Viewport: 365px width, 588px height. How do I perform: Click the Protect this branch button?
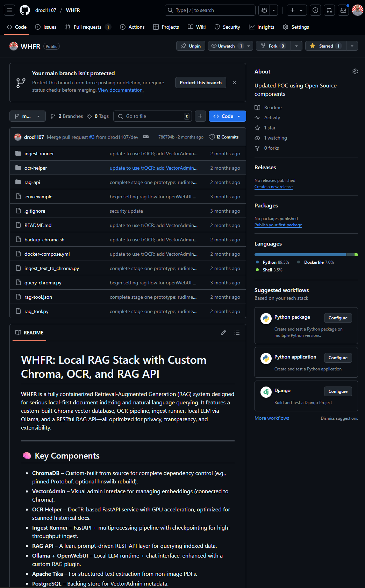coord(200,83)
